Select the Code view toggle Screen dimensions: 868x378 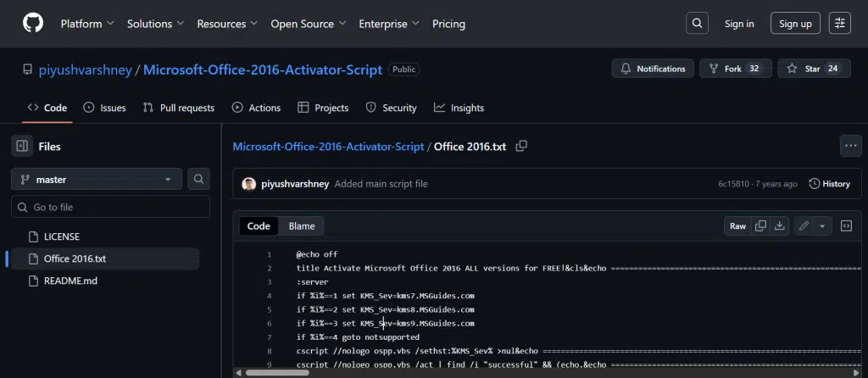coord(259,226)
